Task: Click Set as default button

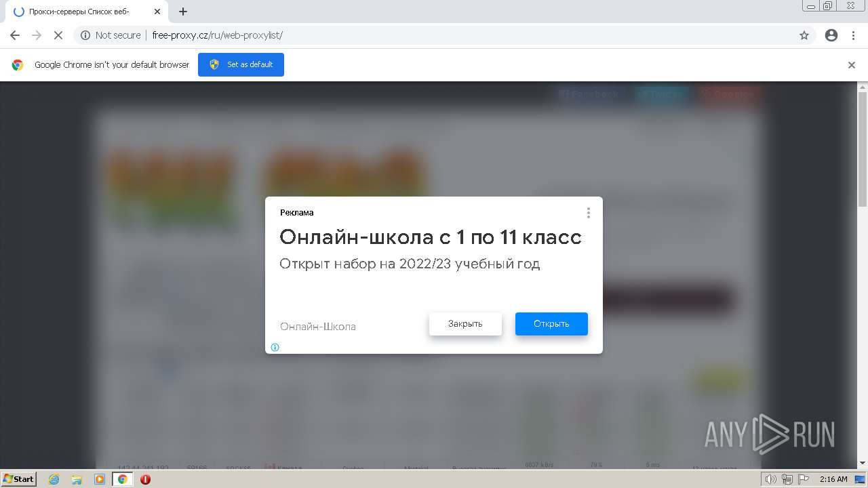Action: pos(241,64)
